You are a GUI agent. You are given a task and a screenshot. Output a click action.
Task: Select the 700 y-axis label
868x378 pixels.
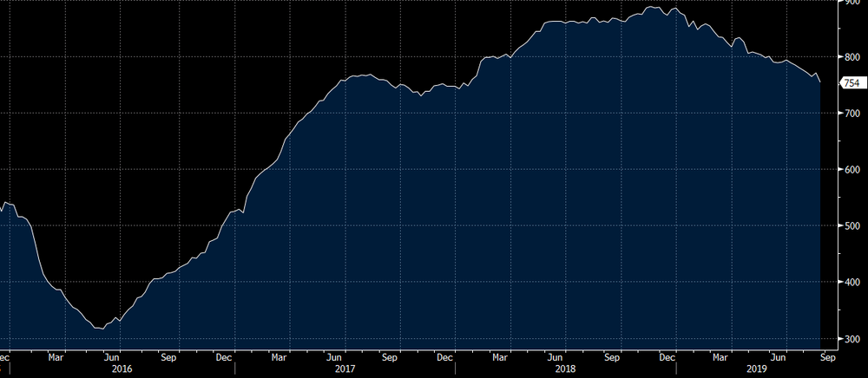coord(852,113)
